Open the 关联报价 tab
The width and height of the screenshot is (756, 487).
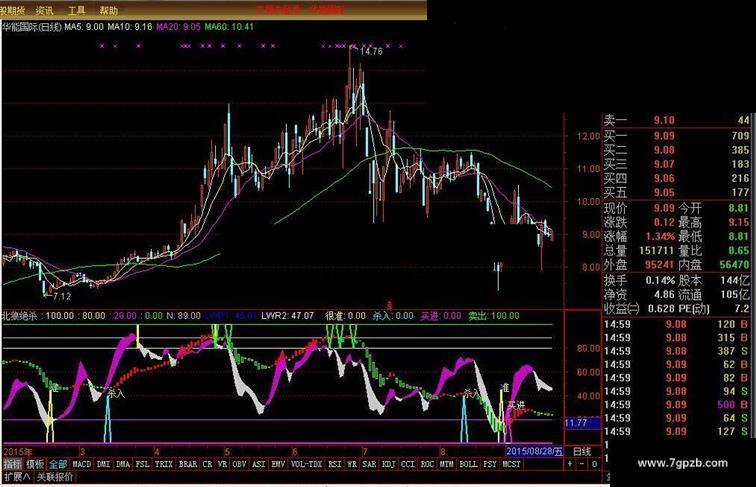pos(55,477)
